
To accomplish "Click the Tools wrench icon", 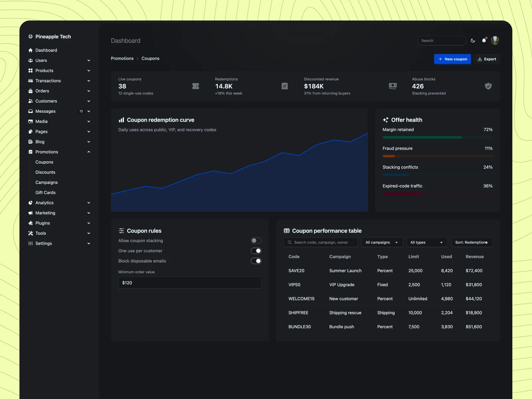I will click(31, 233).
